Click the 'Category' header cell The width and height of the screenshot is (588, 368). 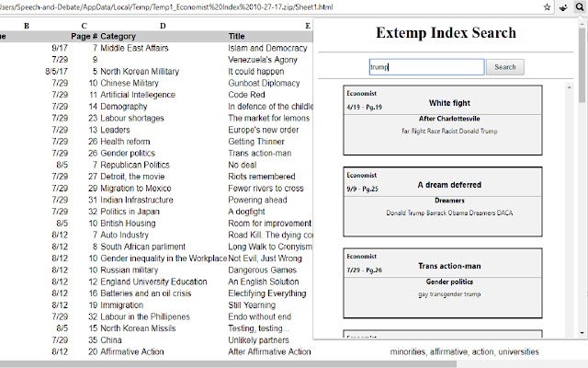pyautogui.click(x=118, y=37)
